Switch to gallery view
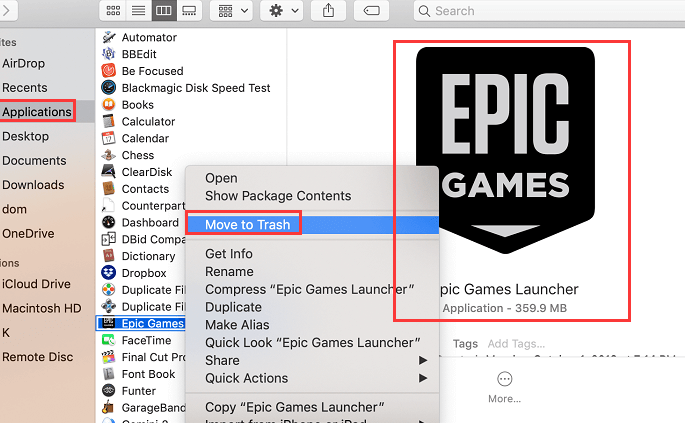685x423 pixels. pyautogui.click(x=189, y=10)
